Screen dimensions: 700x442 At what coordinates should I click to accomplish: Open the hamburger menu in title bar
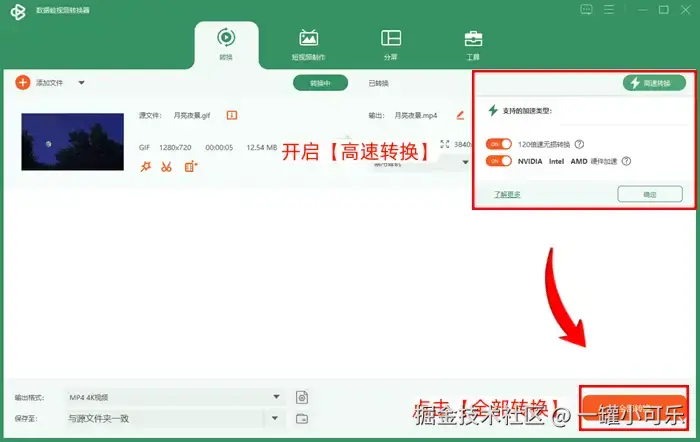[x=609, y=9]
